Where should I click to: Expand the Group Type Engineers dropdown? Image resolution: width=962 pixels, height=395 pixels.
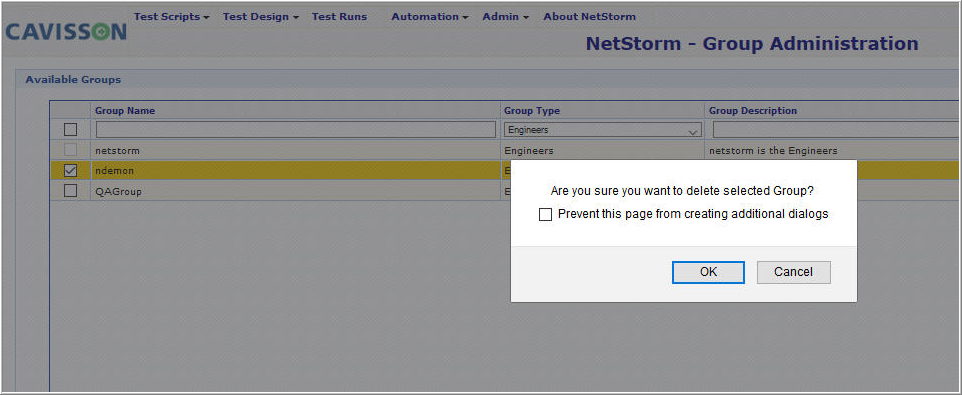[x=602, y=130]
